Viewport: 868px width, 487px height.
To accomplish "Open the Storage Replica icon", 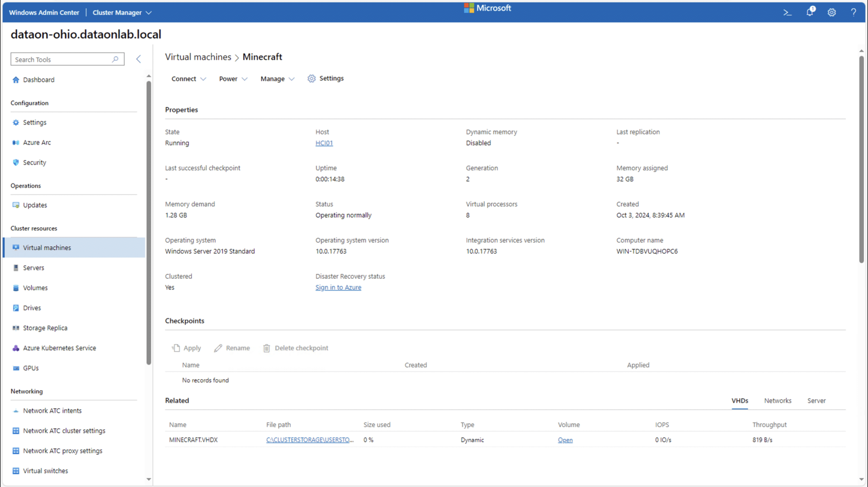I will (16, 328).
